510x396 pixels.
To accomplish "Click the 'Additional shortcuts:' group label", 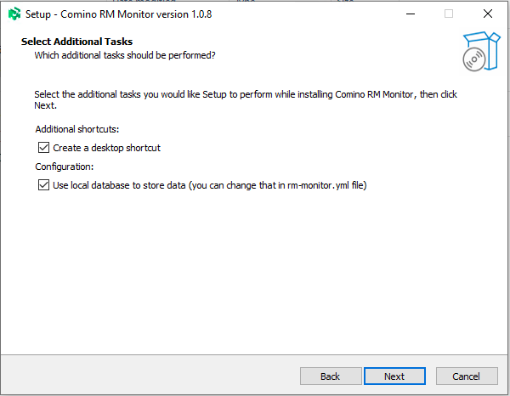I will pyautogui.click(x=77, y=129).
